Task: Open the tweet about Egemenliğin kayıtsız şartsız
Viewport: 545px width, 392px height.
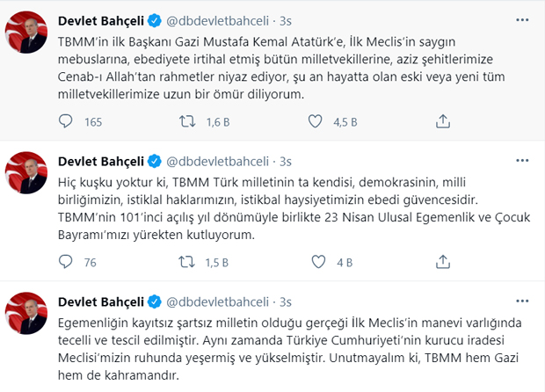Action: (289, 349)
